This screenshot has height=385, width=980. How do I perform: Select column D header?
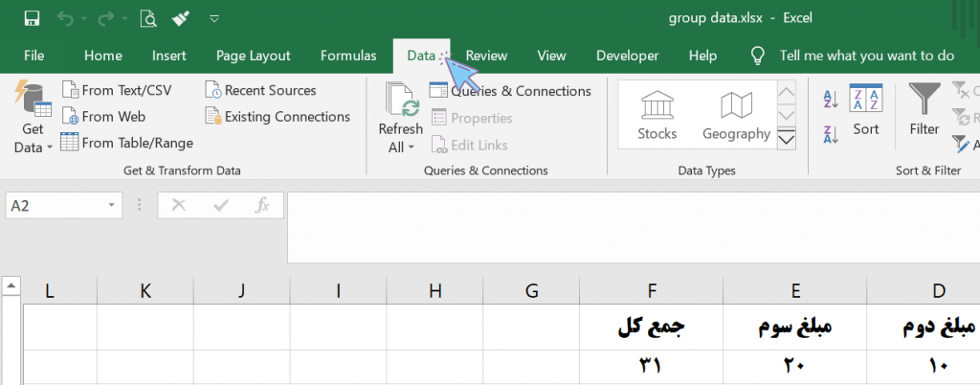tap(924, 290)
